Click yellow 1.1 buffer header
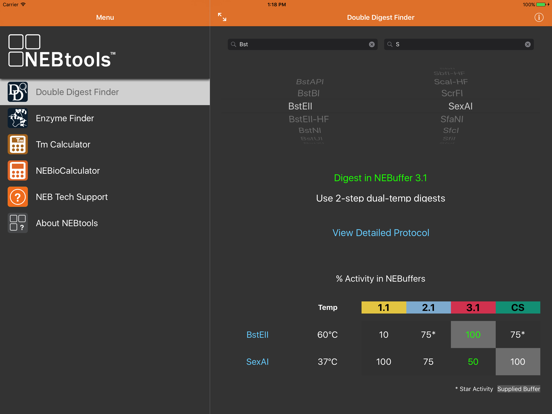 pos(384,307)
